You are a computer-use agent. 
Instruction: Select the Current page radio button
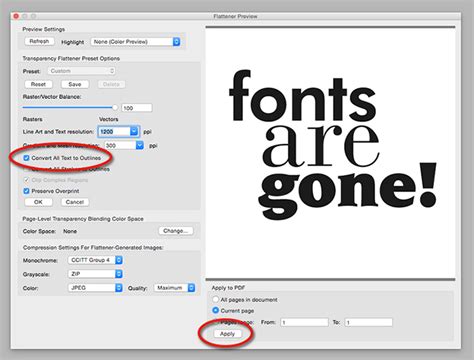pos(216,310)
